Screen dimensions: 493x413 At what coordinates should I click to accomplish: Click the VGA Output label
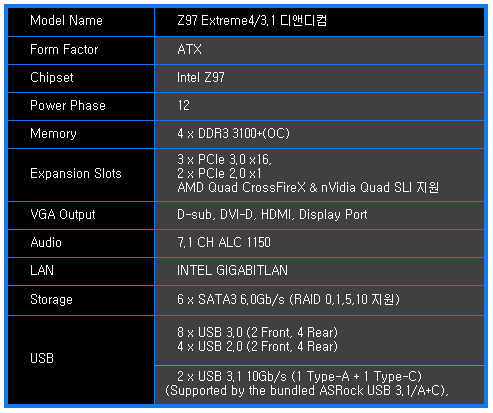pyautogui.click(x=63, y=215)
